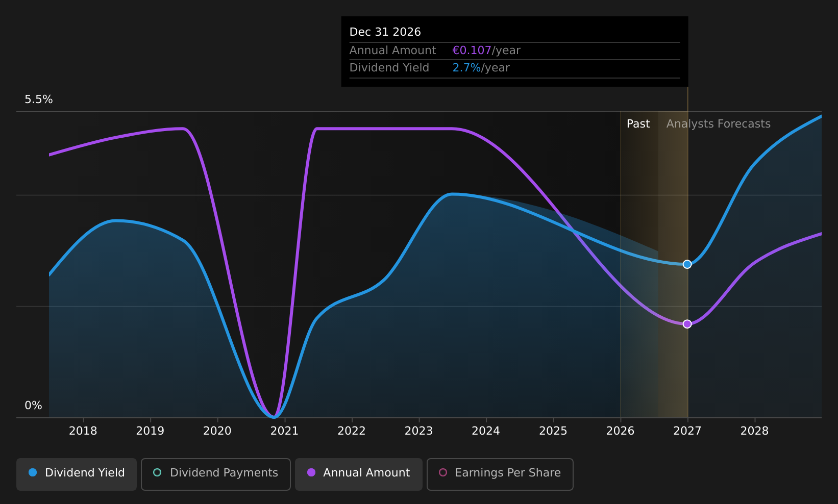Screen dimensions: 838x504
Task: Click the 'Annual Amount' tooltip row label
Action: [x=392, y=51]
